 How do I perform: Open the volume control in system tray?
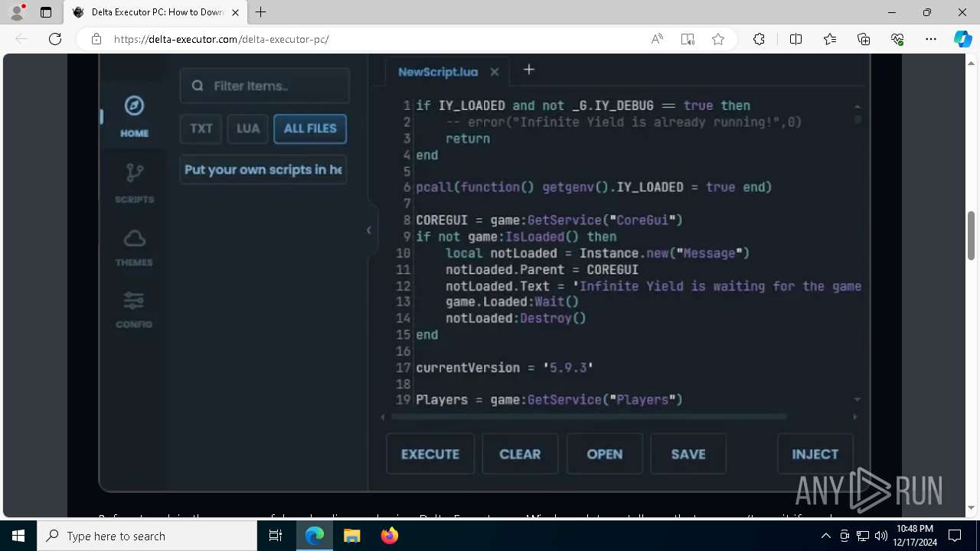880,536
